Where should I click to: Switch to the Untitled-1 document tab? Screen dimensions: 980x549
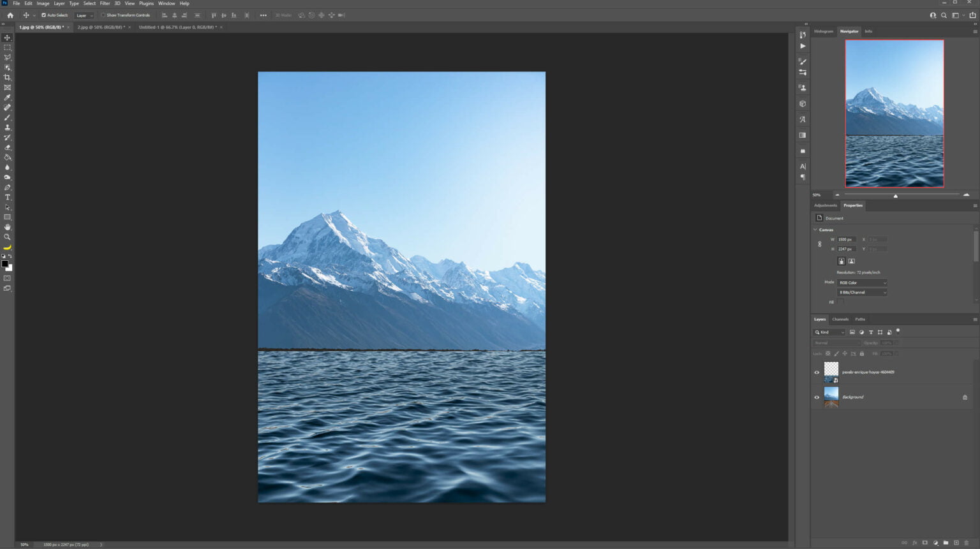(x=177, y=27)
